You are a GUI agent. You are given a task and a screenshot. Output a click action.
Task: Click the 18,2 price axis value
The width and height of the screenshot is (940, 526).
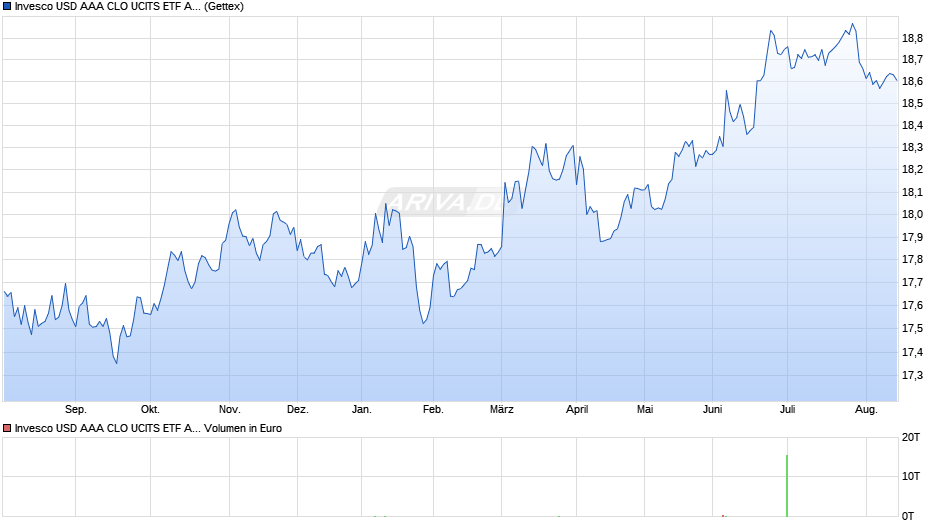click(912, 170)
